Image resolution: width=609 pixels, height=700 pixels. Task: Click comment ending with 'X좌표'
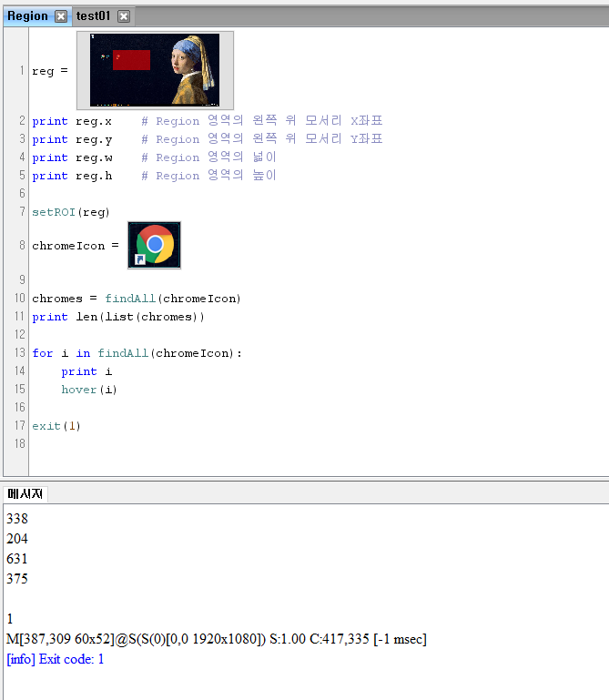pos(261,121)
